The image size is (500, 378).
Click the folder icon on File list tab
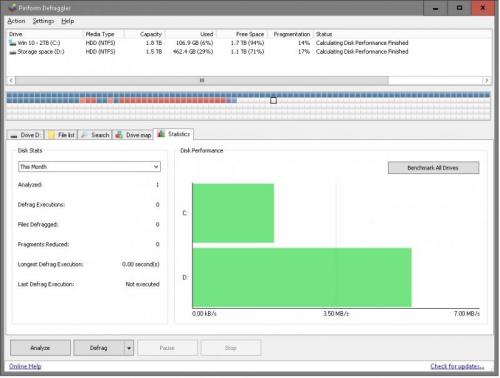point(51,135)
